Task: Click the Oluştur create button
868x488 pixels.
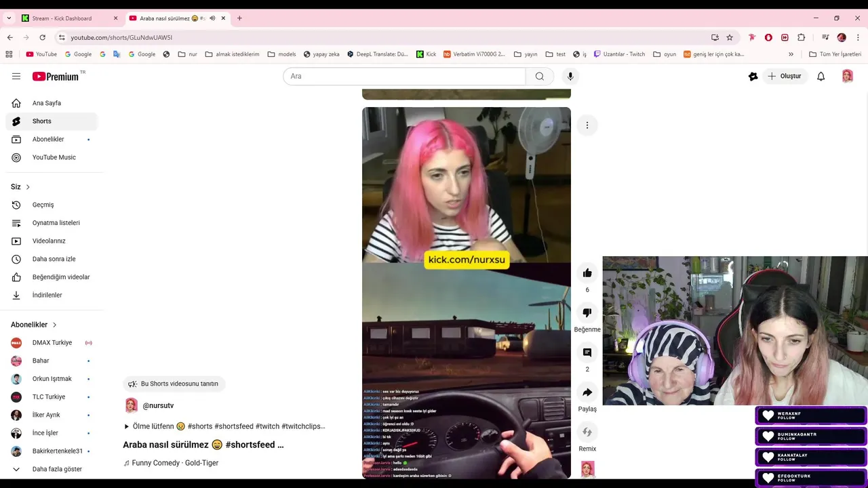Action: point(785,77)
